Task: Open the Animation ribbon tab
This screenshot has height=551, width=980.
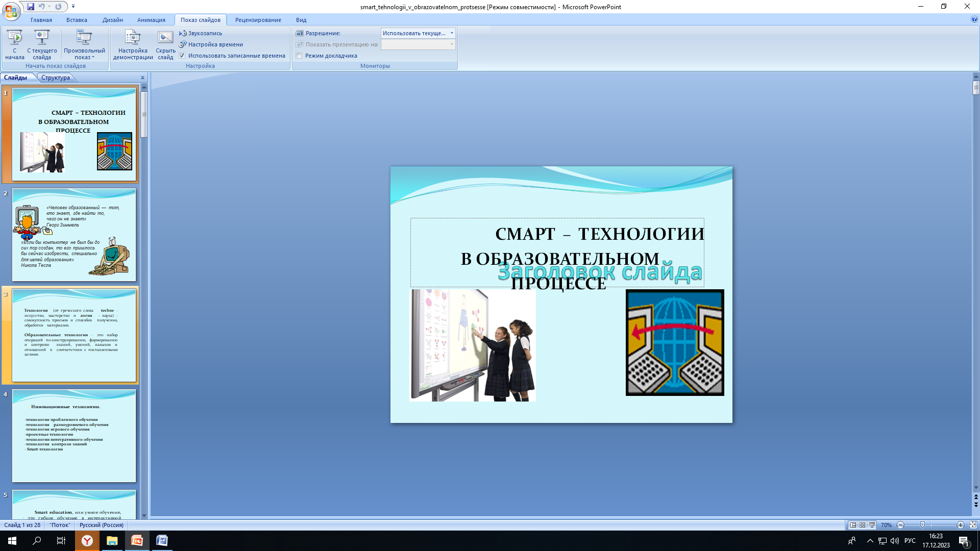Action: [151, 20]
